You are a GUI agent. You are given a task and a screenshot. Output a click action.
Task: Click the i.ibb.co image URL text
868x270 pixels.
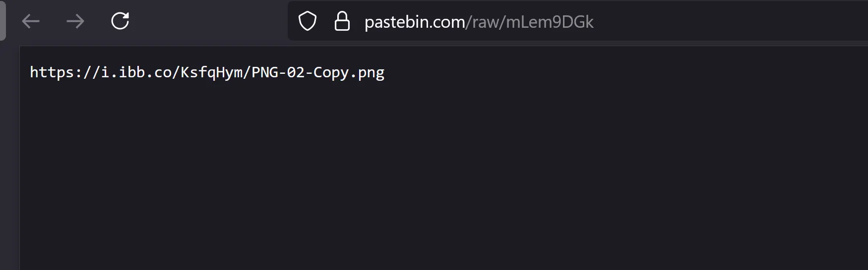(x=207, y=72)
